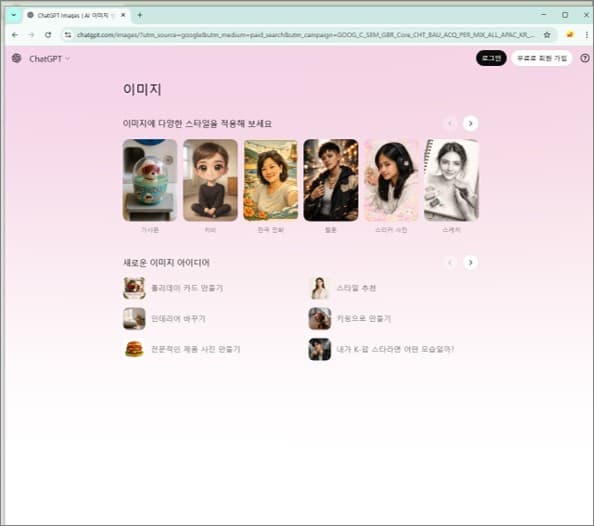Select the ChatGPT Images browser tab

tap(76, 16)
